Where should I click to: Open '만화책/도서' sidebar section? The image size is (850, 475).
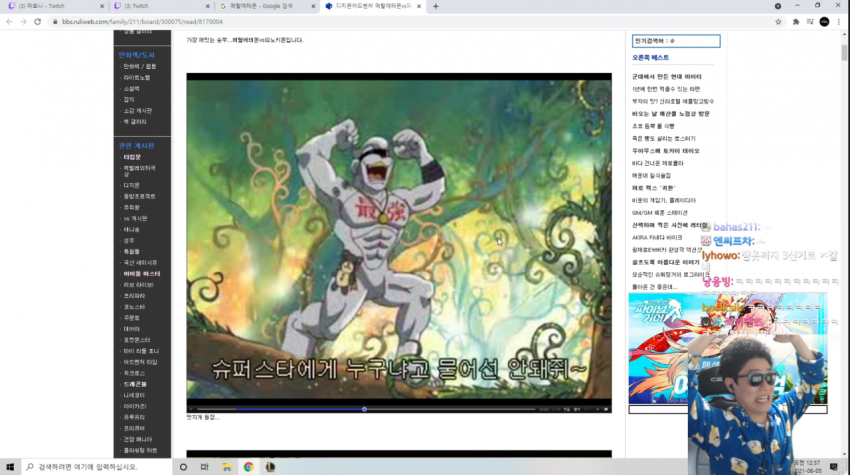click(137, 55)
